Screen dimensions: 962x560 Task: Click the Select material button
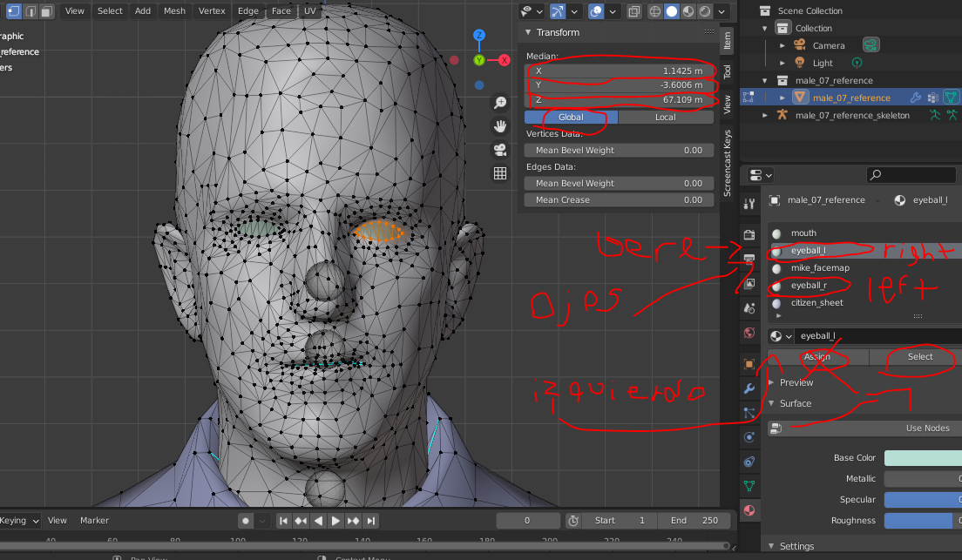919,357
